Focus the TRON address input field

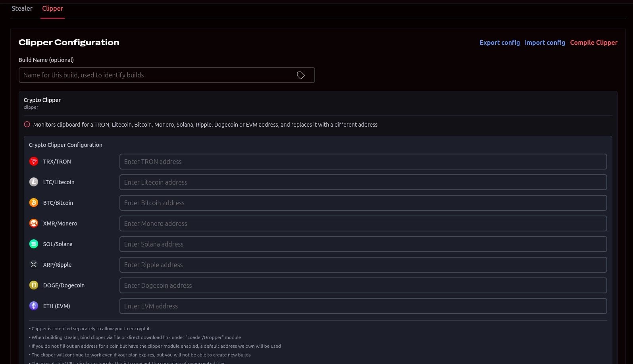(x=363, y=162)
